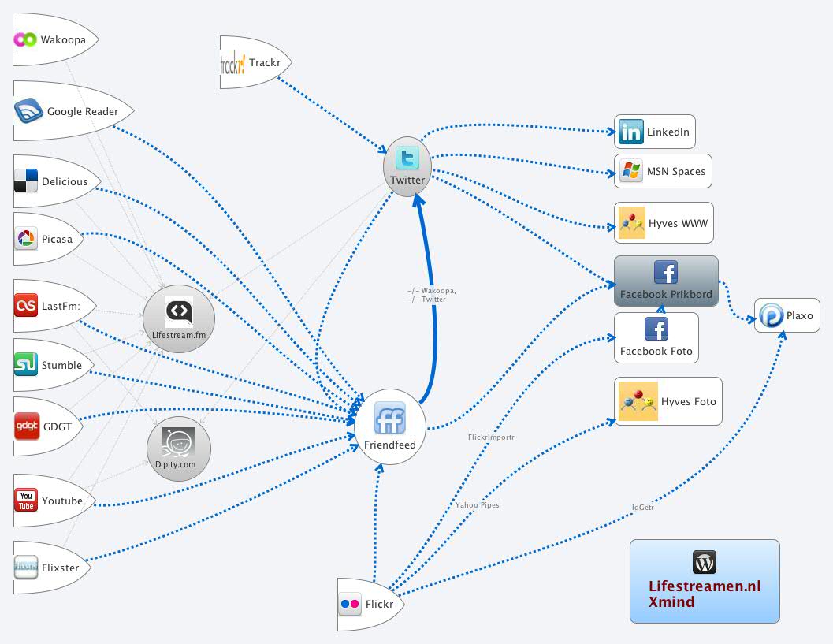Select the Dipity.com label
The height and width of the screenshot is (644, 833).
(x=175, y=464)
